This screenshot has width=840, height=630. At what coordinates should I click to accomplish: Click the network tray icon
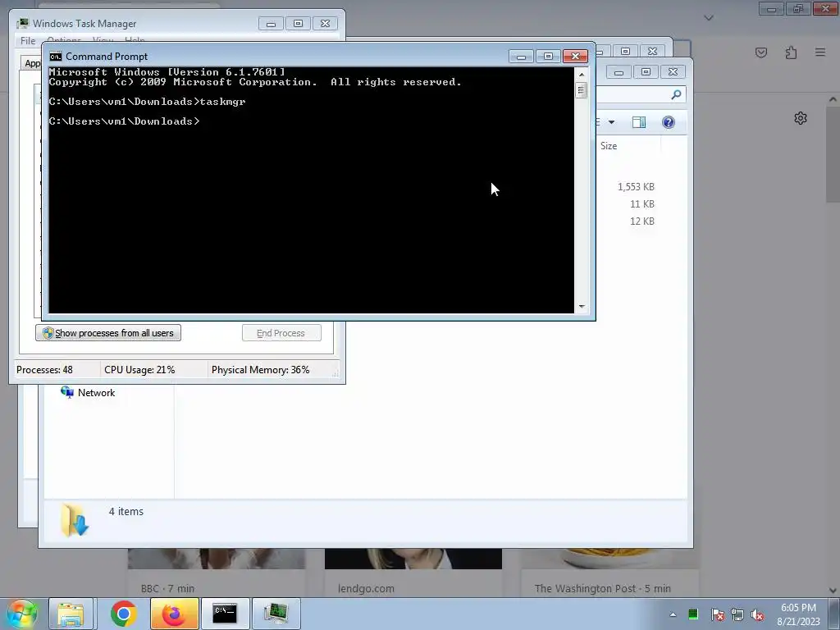(x=737, y=614)
